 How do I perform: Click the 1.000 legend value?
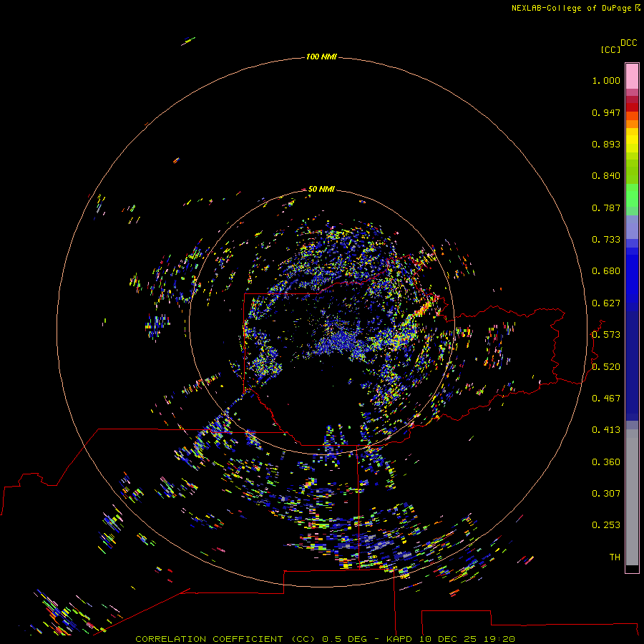click(606, 80)
